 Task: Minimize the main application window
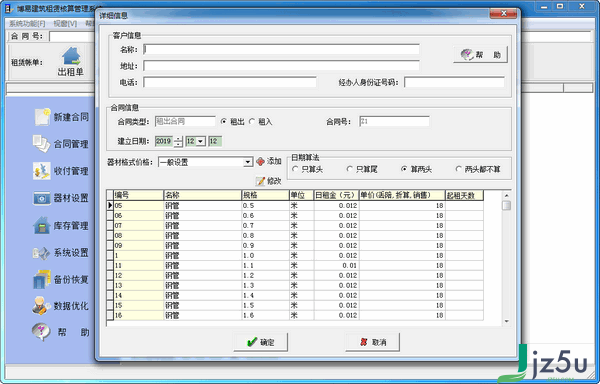tap(544, 7)
